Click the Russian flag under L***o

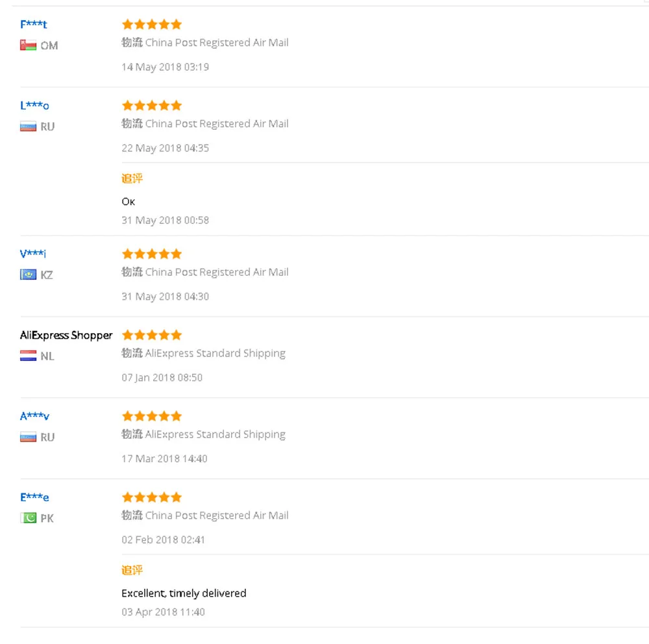click(28, 127)
